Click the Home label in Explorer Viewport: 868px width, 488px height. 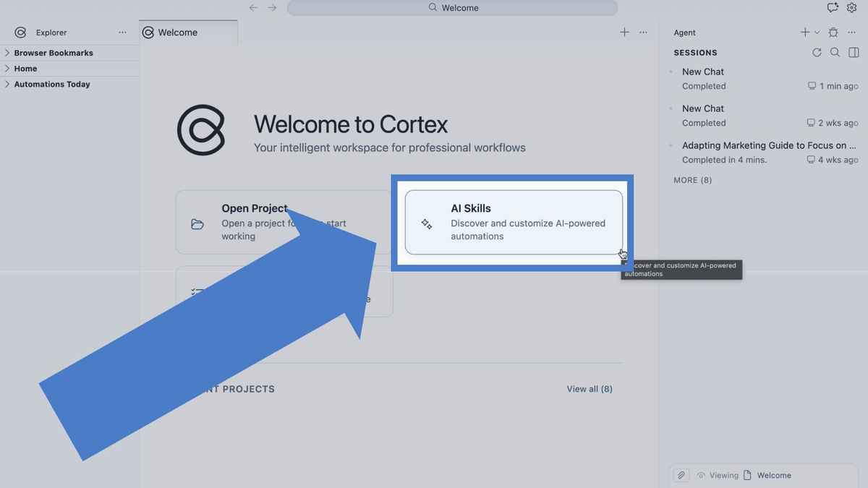click(25, 69)
